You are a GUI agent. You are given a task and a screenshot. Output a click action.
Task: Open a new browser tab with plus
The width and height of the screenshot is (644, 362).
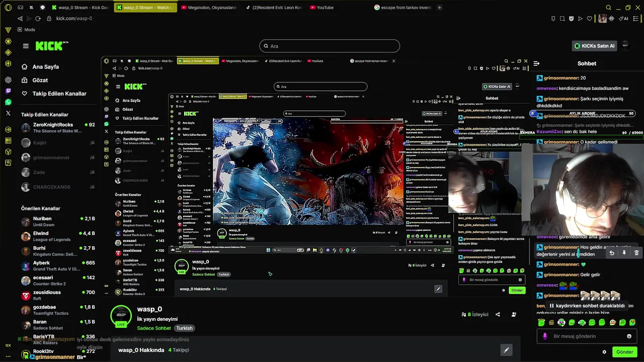click(x=440, y=8)
